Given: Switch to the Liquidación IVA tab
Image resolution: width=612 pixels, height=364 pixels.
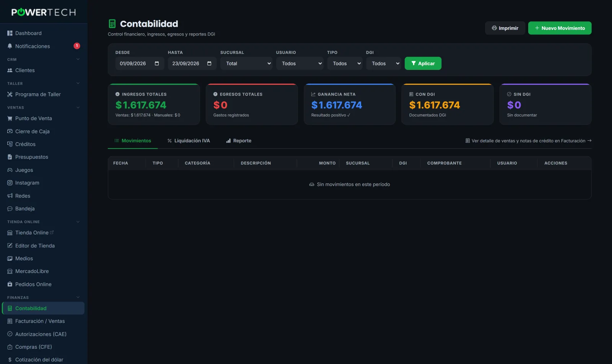Looking at the screenshot, I should (189, 141).
